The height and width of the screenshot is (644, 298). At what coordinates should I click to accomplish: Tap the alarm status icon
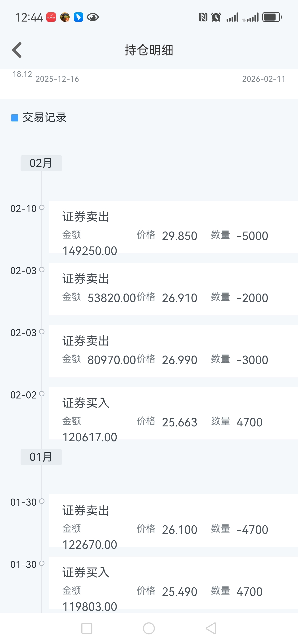tap(216, 17)
